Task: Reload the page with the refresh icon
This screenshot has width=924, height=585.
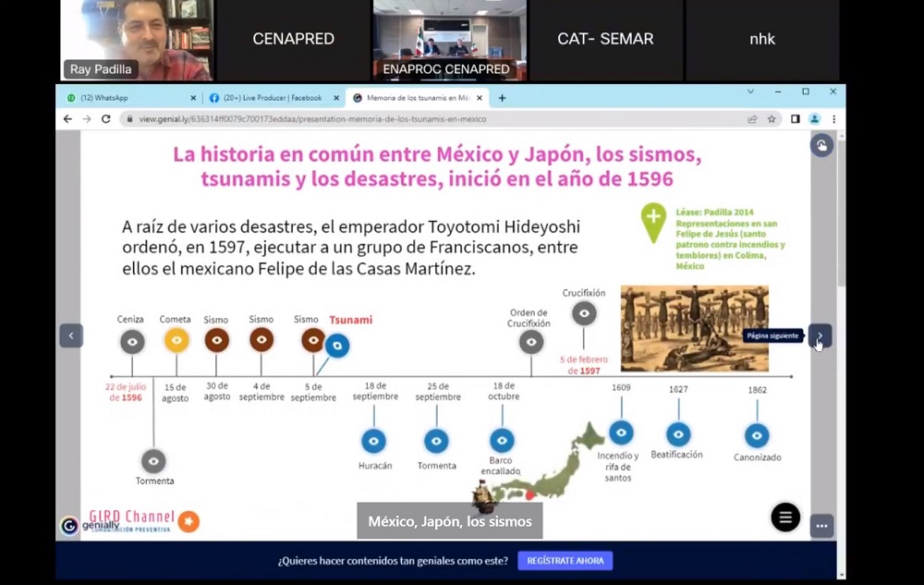Action: click(105, 119)
